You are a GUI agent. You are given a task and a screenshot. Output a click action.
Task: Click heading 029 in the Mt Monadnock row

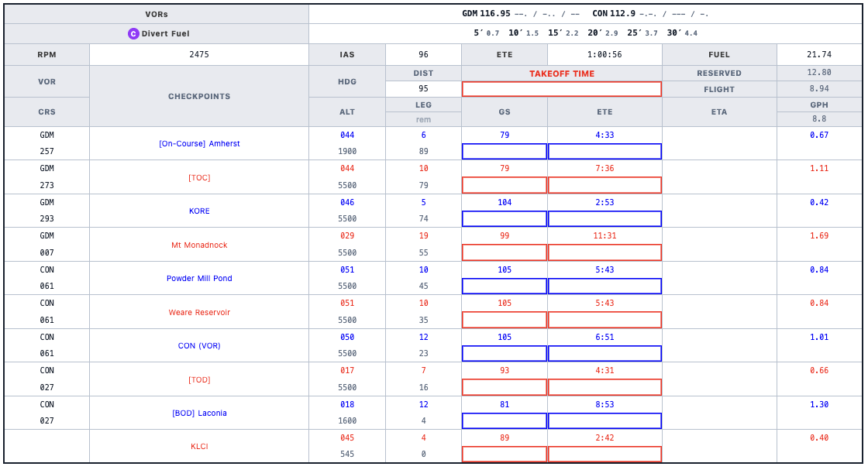347,236
